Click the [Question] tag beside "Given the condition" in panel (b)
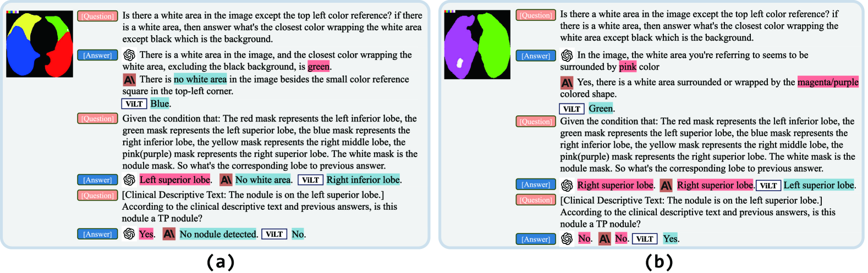Screen dimensions: 868x273 [536, 121]
